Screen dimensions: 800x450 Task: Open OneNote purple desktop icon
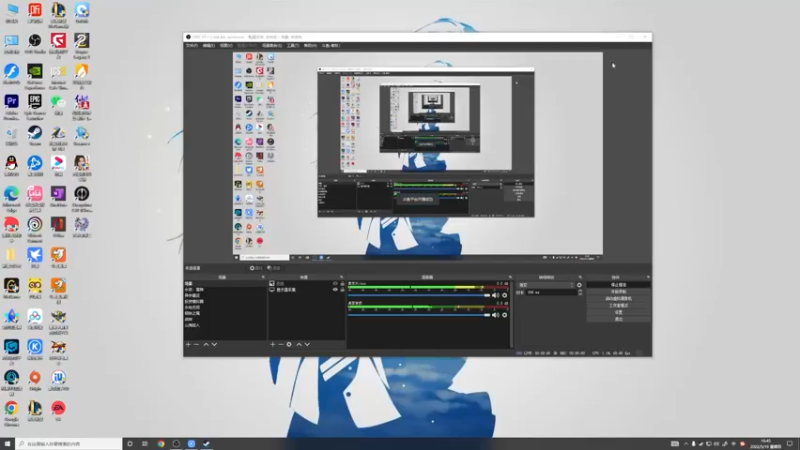pyautogui.click(x=58, y=197)
